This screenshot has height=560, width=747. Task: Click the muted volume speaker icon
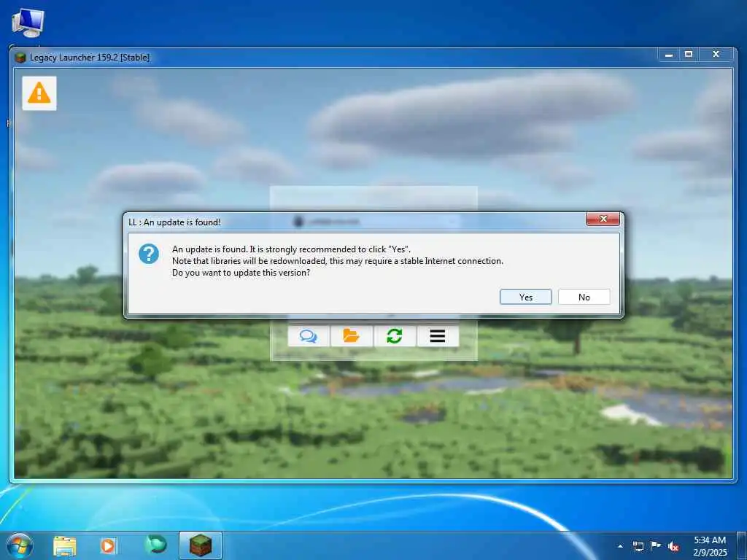pos(673,546)
